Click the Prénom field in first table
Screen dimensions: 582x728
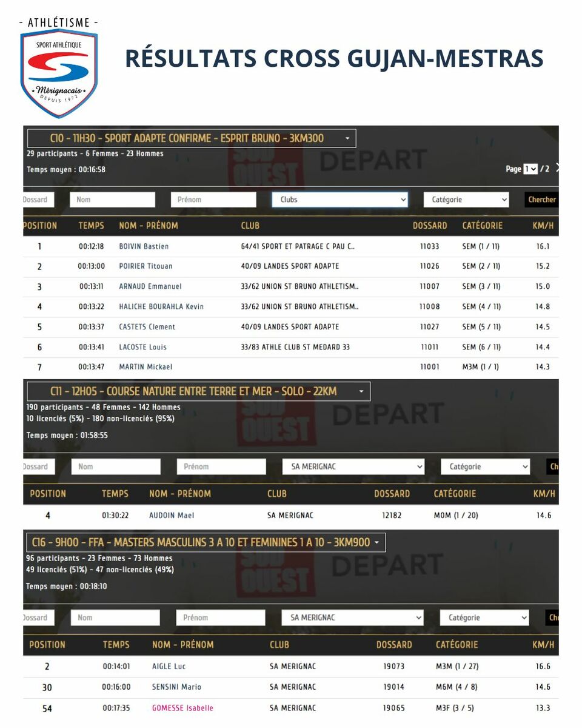(213, 200)
